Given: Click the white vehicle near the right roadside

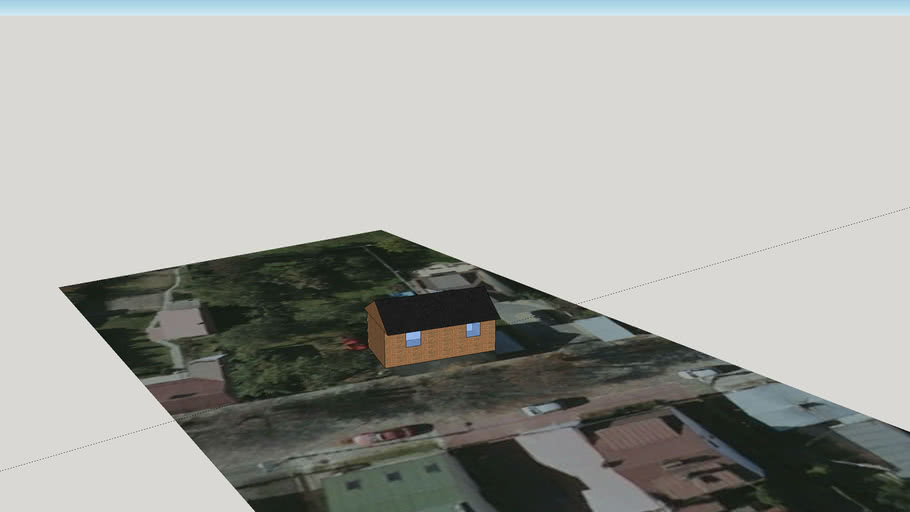Looking at the screenshot, I should (x=697, y=373).
